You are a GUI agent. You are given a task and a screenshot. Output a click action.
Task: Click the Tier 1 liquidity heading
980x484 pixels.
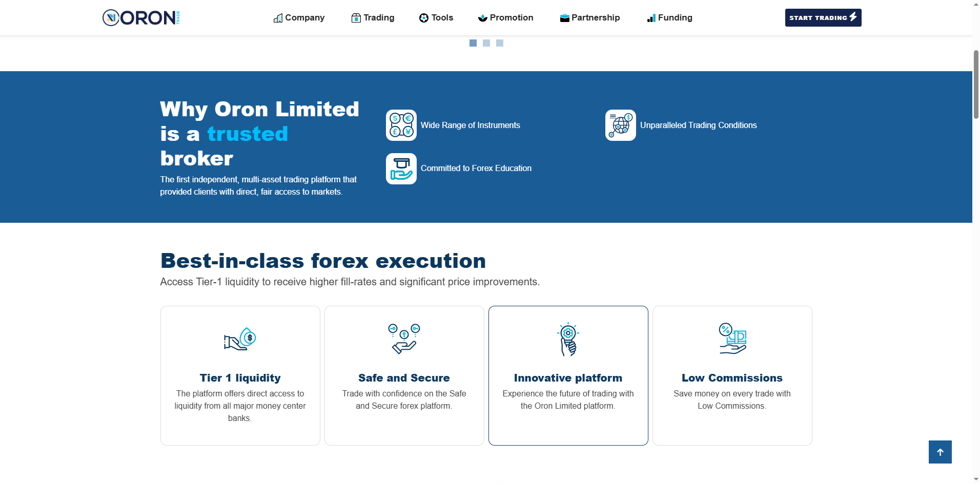point(240,378)
